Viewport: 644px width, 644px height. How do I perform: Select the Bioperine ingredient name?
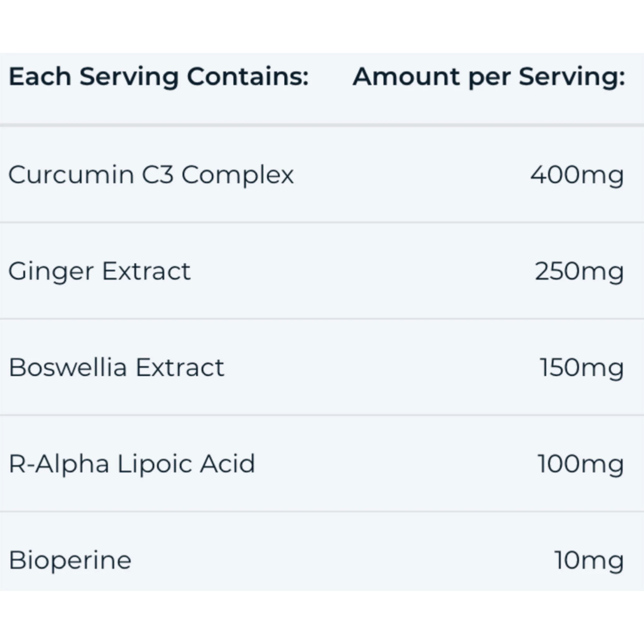tap(70, 560)
